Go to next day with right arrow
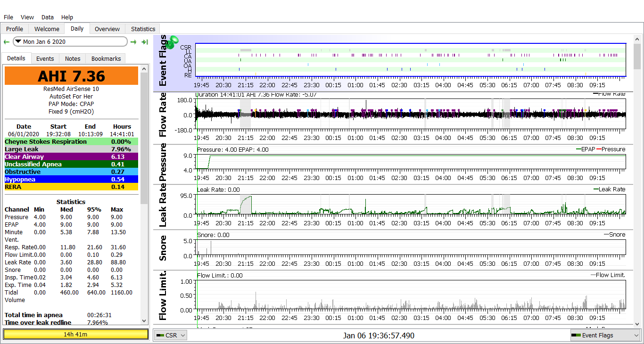 point(133,42)
